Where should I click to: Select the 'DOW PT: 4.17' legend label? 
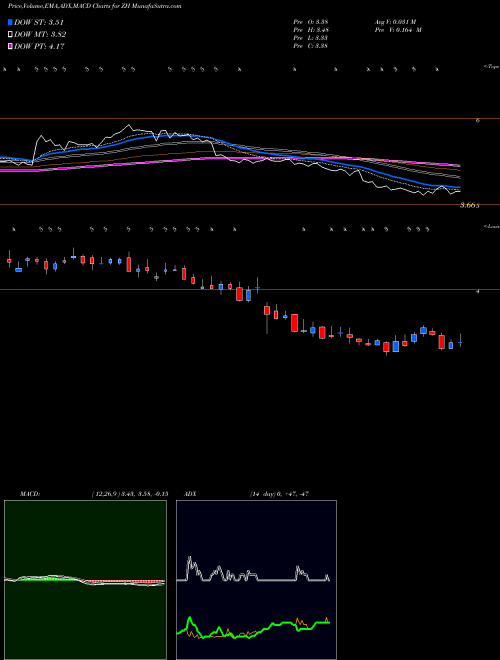(x=39, y=46)
